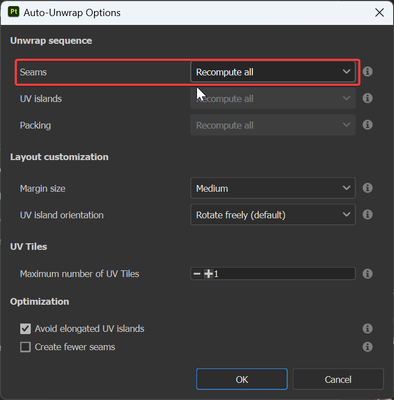Decrease UV Tiles count with the minus button
The width and height of the screenshot is (394, 400).
pyautogui.click(x=197, y=274)
